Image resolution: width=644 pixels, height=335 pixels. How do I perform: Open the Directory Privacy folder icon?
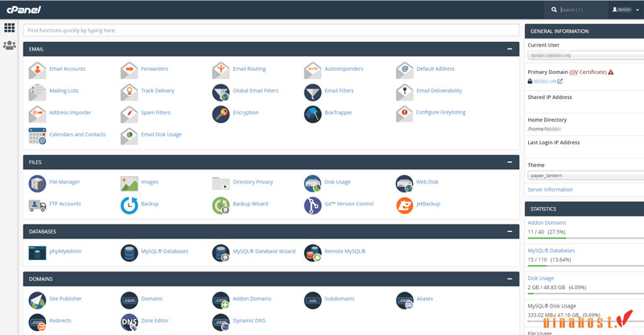click(x=221, y=183)
